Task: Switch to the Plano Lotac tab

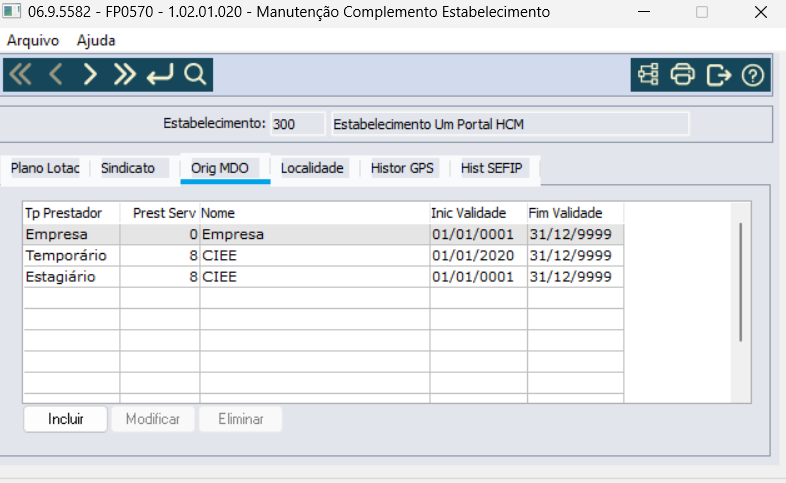Action: [x=45, y=168]
